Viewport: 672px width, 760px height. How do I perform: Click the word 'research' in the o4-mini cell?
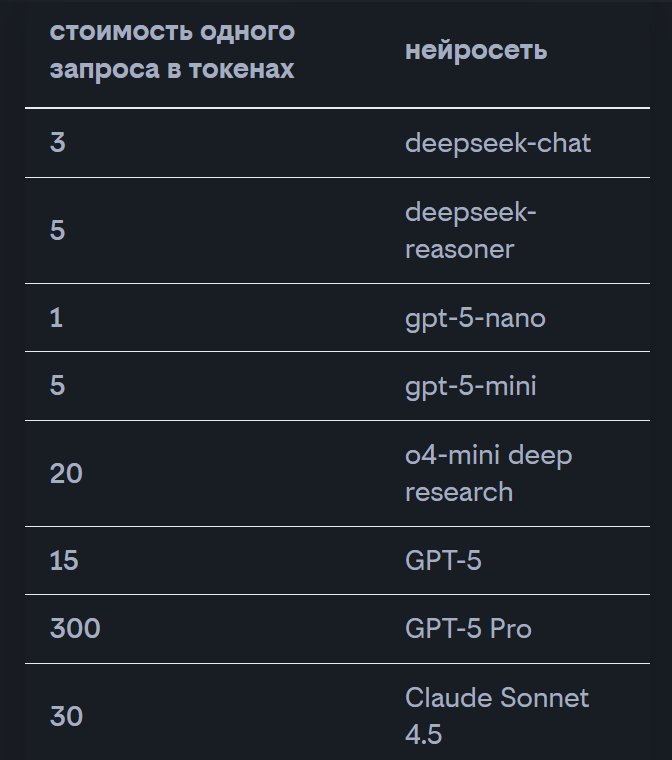click(459, 492)
